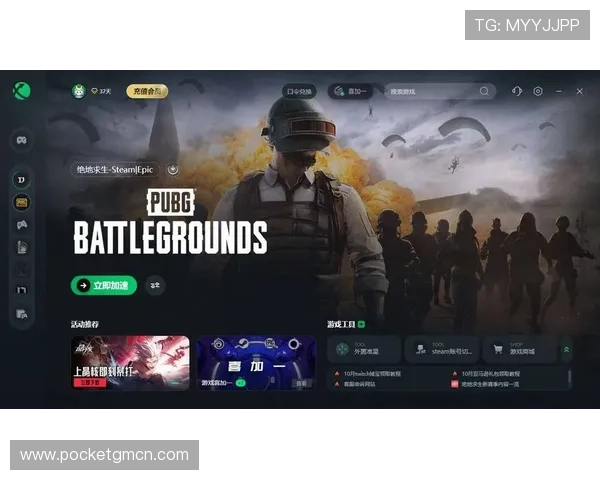Click the green plus icon beside 游戏工具
This screenshot has width=600, height=480.
pyautogui.click(x=361, y=324)
